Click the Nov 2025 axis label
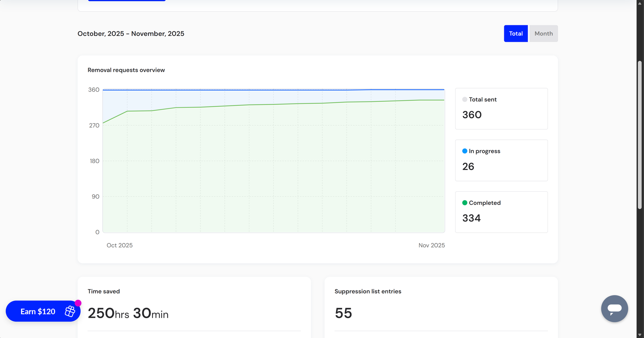The image size is (644, 338). coord(431,245)
